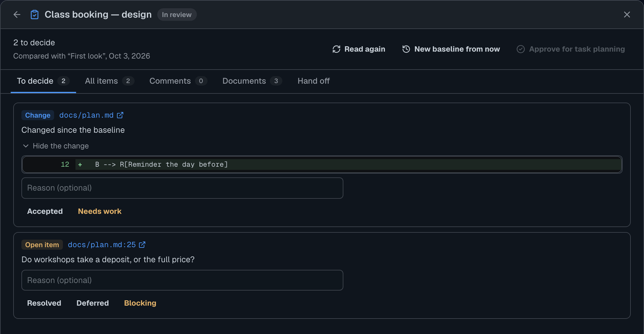The height and width of the screenshot is (334, 644).
Task: Mark the open item as Resolved
Action: (x=44, y=303)
